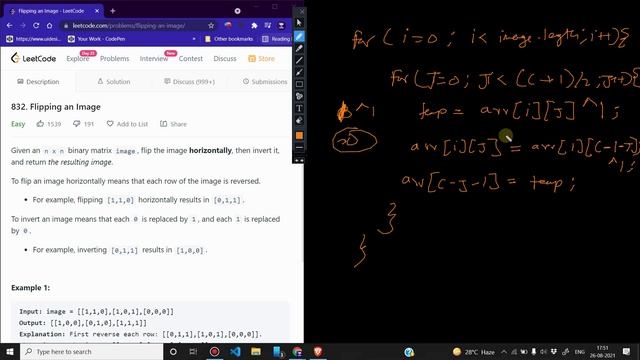The image size is (640, 360).
Task: Dislike the problem with thumbs-down 191
Action: coord(83,124)
